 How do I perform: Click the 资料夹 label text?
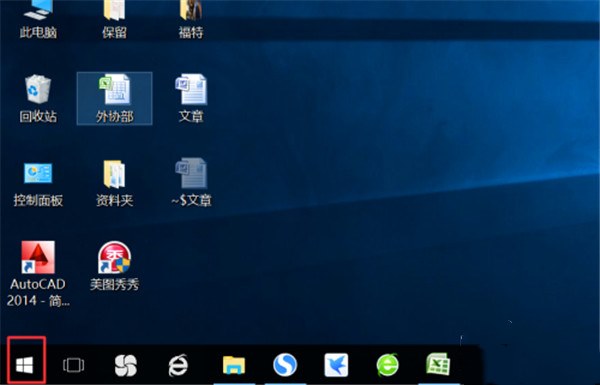click(x=114, y=200)
